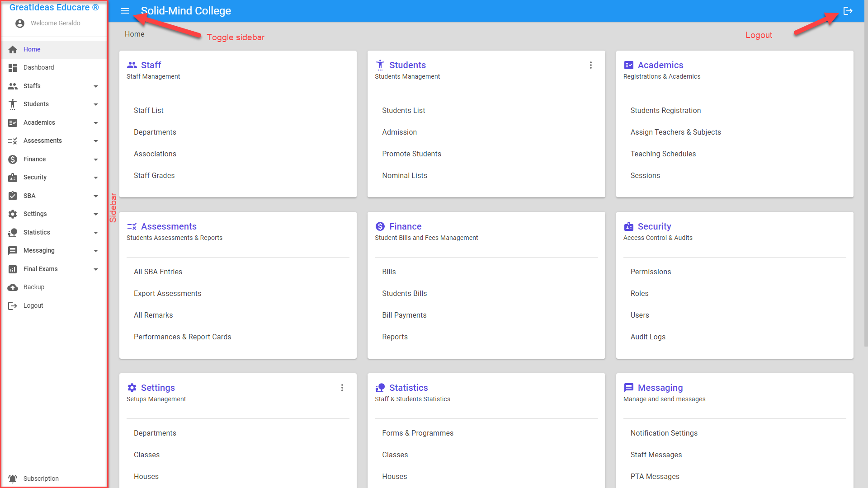Open the Performances & Report Cards link
The height and width of the screenshot is (488, 868).
pos(182,337)
